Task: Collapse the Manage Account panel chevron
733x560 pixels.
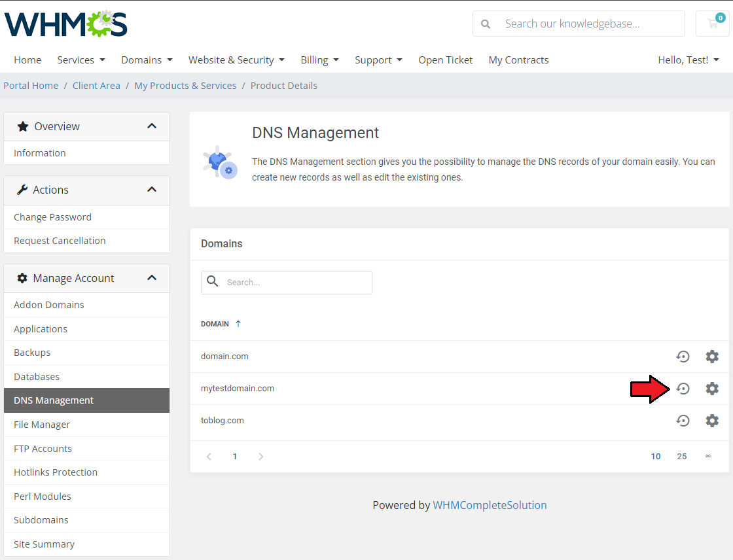Action: click(152, 278)
